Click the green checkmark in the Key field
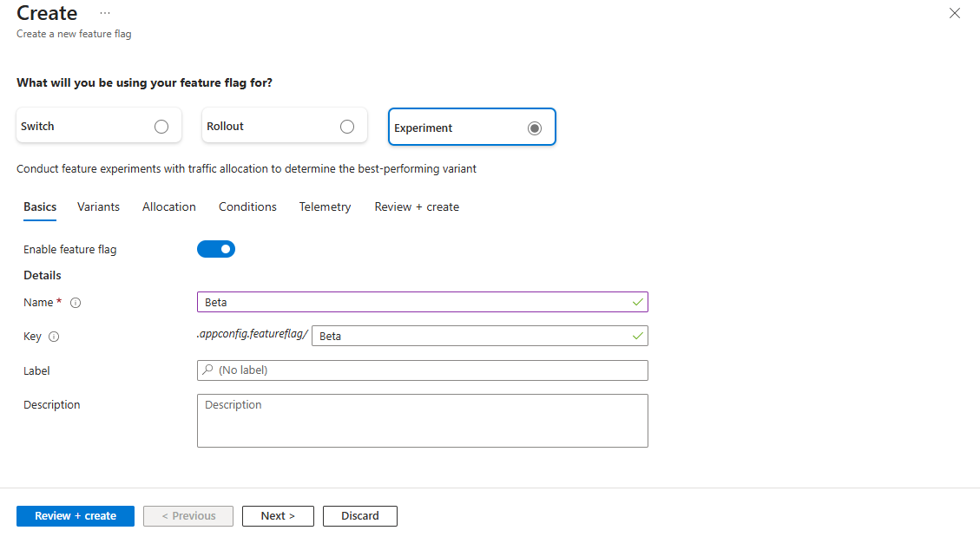This screenshot has width=980, height=537. tap(637, 336)
